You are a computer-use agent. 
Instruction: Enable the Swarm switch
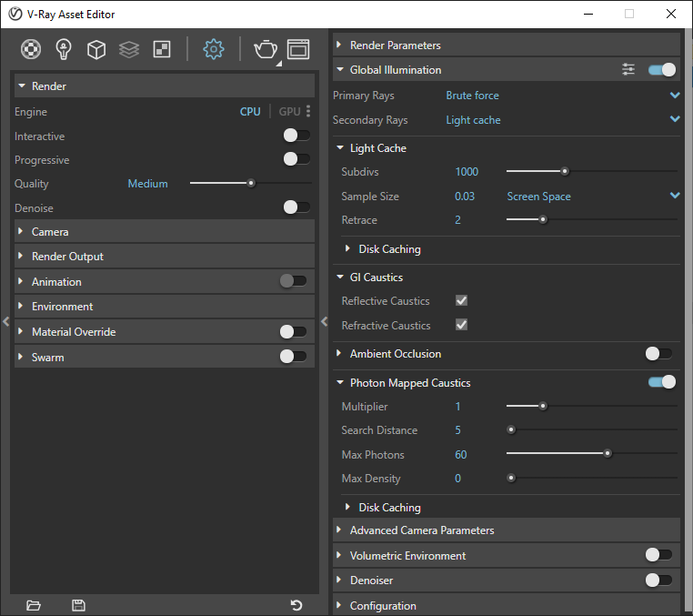(293, 357)
